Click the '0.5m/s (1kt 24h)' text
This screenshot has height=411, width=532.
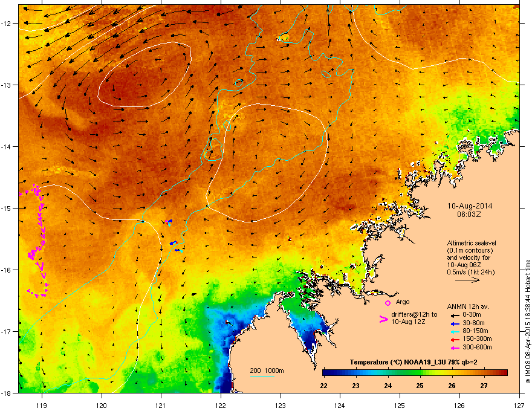[x=470, y=273]
